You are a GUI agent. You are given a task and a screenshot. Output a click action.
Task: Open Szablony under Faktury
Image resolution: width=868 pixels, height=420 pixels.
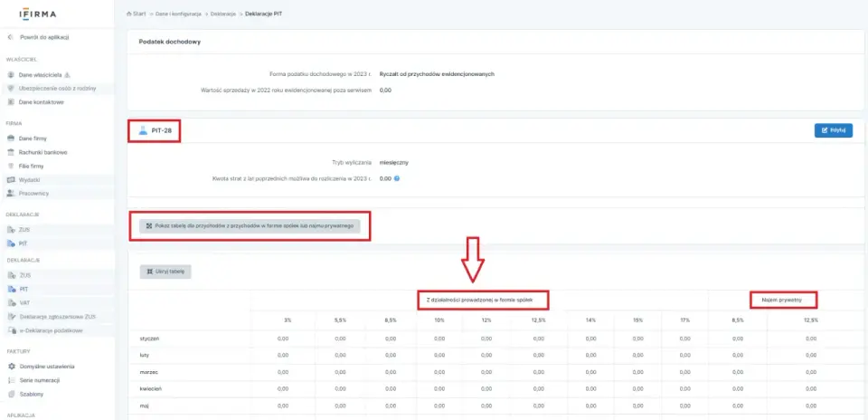pos(31,394)
